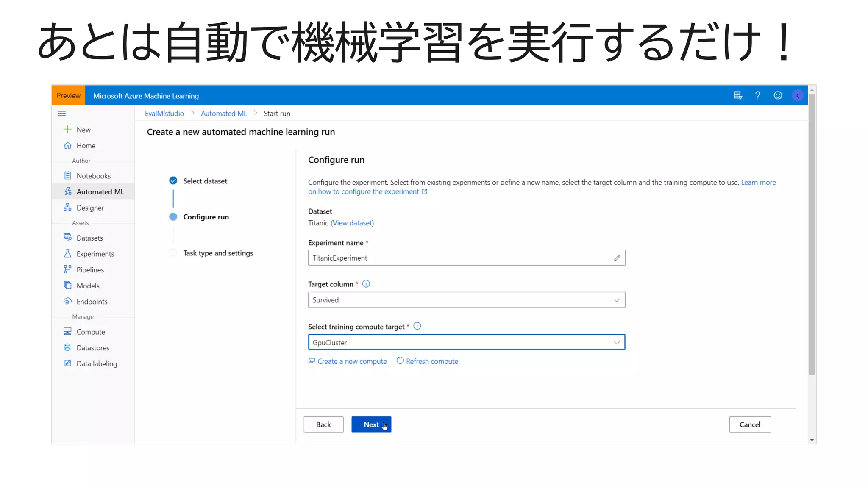868x488 pixels.
Task: Click the Models sidebar icon
Action: 67,285
